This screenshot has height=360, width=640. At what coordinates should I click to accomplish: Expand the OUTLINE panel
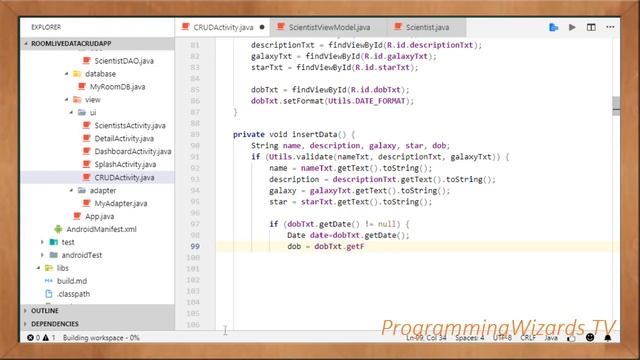(x=97, y=311)
